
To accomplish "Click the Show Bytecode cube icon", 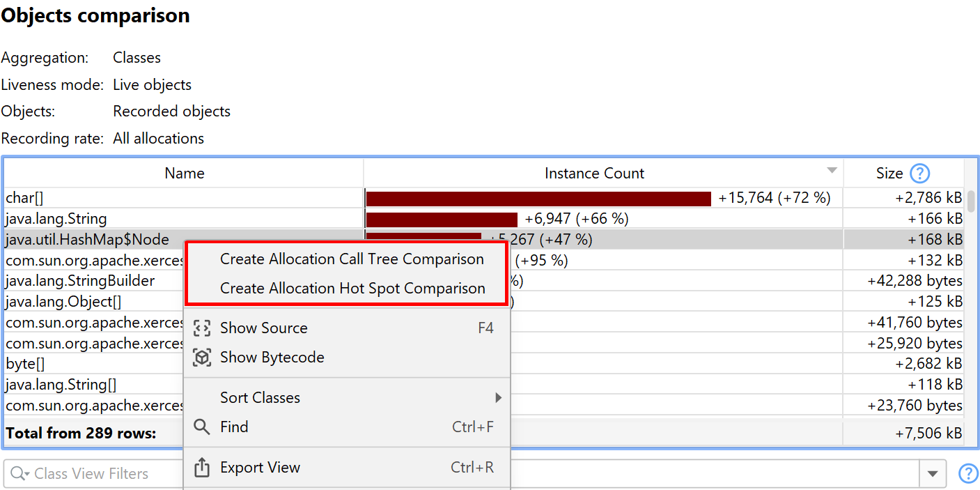I will click(x=202, y=358).
